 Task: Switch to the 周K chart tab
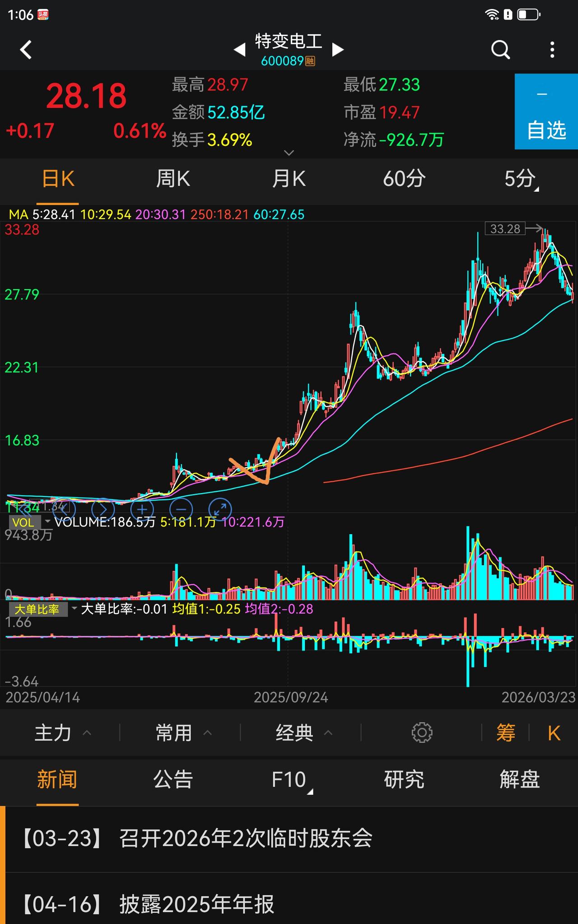point(173,180)
